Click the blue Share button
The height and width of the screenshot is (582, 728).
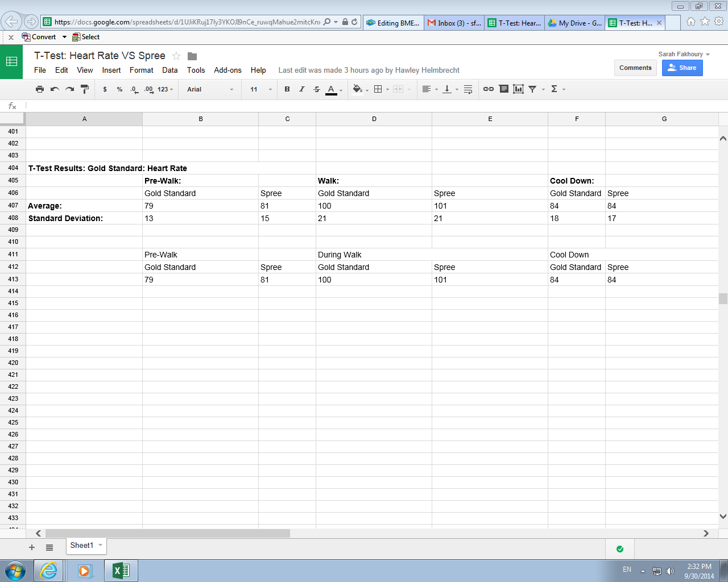(682, 68)
